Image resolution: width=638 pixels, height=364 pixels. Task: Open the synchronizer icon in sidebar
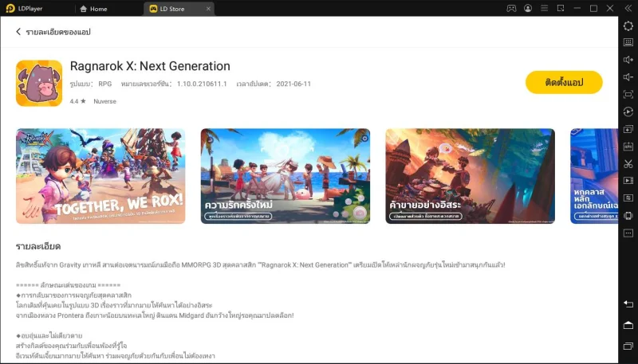point(628,198)
